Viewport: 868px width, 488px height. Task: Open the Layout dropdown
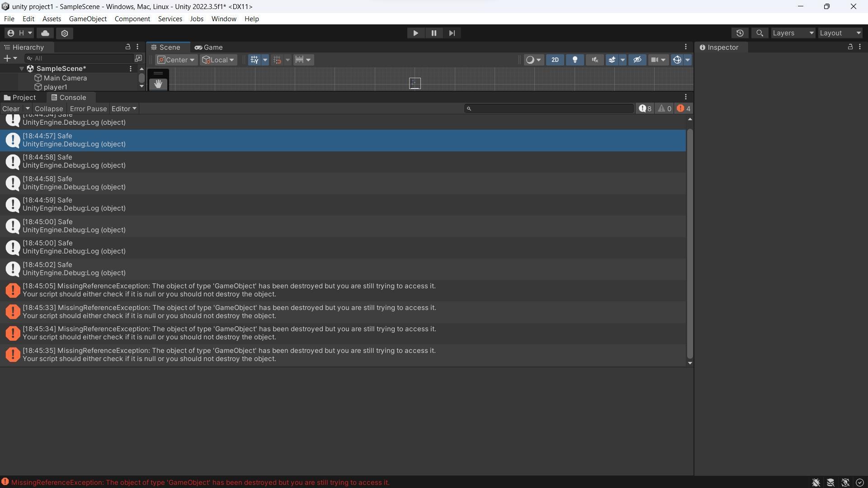coord(840,33)
